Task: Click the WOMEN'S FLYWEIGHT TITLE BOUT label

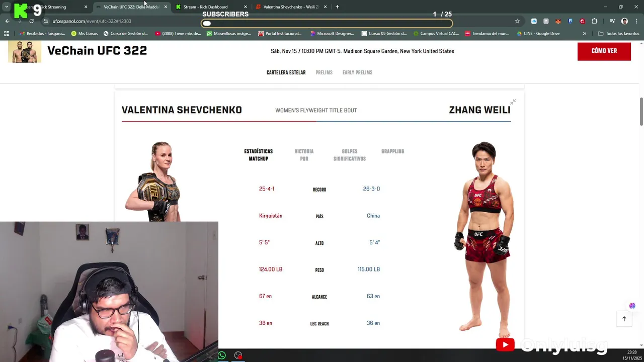Action: pos(316,111)
